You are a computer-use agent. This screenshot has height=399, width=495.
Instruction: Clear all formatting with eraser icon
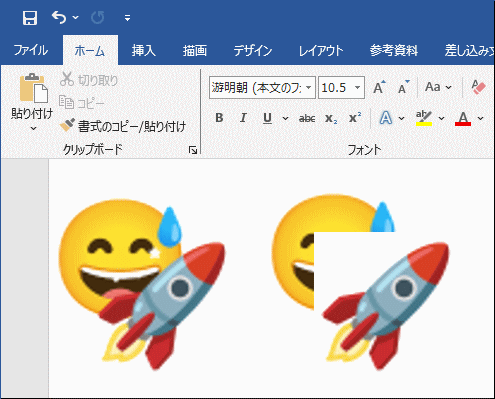(x=478, y=87)
